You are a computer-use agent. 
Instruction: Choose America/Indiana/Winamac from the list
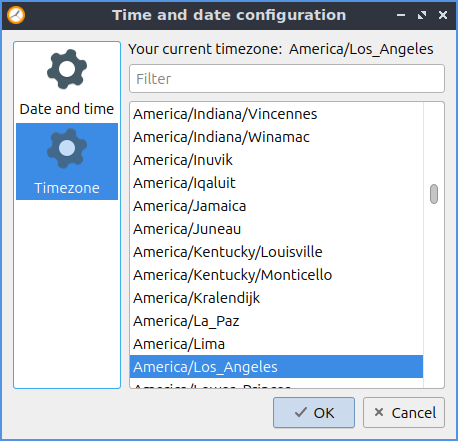tap(276, 137)
